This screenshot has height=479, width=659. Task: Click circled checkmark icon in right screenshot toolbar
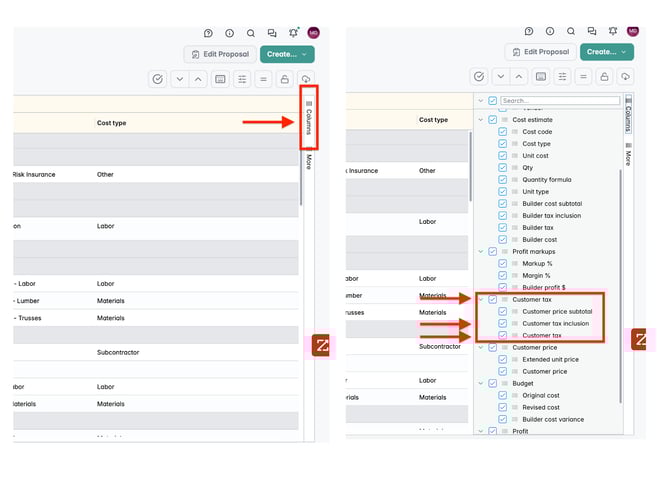click(x=479, y=78)
